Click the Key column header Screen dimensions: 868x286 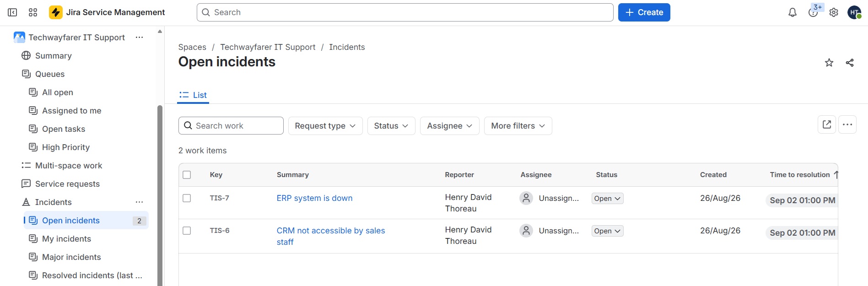[x=216, y=175]
